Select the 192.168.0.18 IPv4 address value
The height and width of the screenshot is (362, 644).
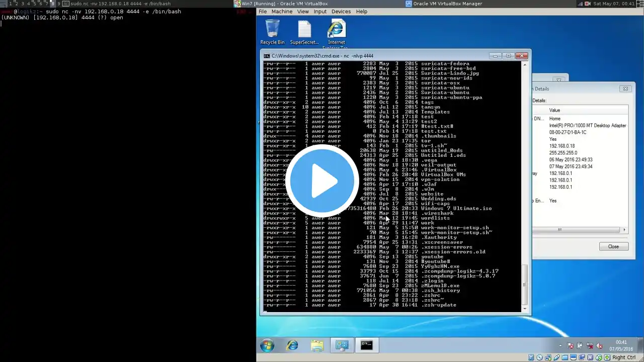pos(562,146)
